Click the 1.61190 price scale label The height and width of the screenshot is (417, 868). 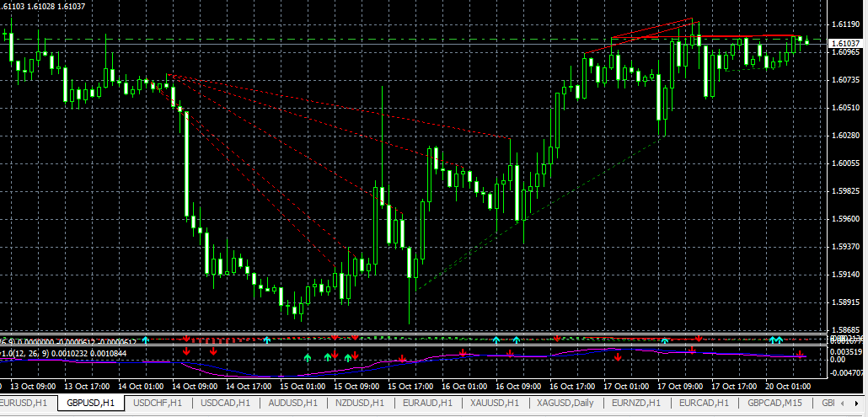845,24
